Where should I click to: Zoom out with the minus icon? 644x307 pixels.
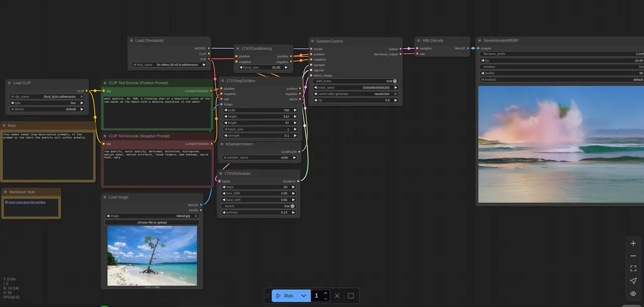click(x=633, y=256)
